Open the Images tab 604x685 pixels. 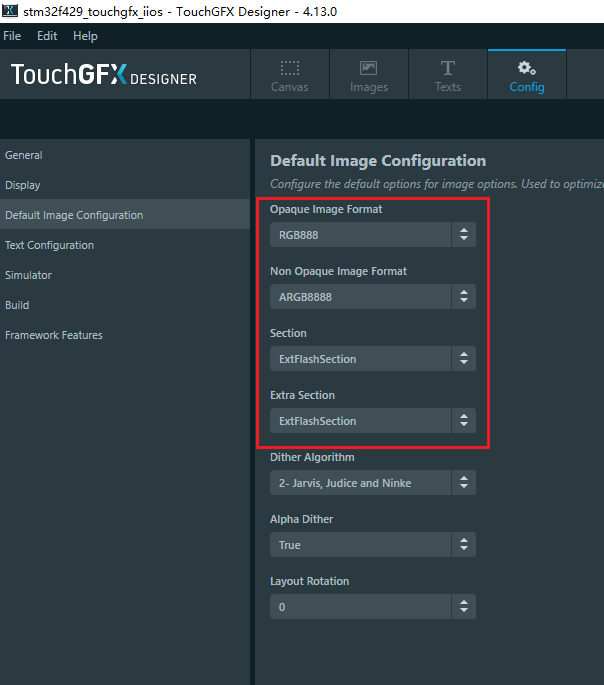pyautogui.click(x=369, y=75)
